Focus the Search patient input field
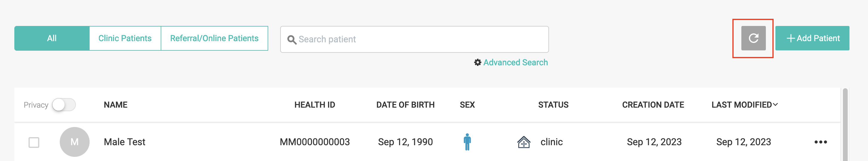The height and width of the screenshot is (161, 868). (x=418, y=39)
